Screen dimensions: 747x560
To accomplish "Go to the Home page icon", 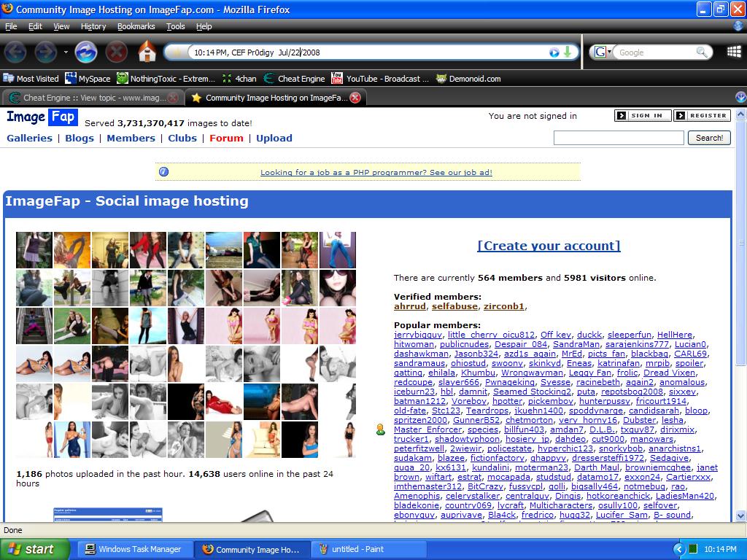I will click(x=147, y=52).
